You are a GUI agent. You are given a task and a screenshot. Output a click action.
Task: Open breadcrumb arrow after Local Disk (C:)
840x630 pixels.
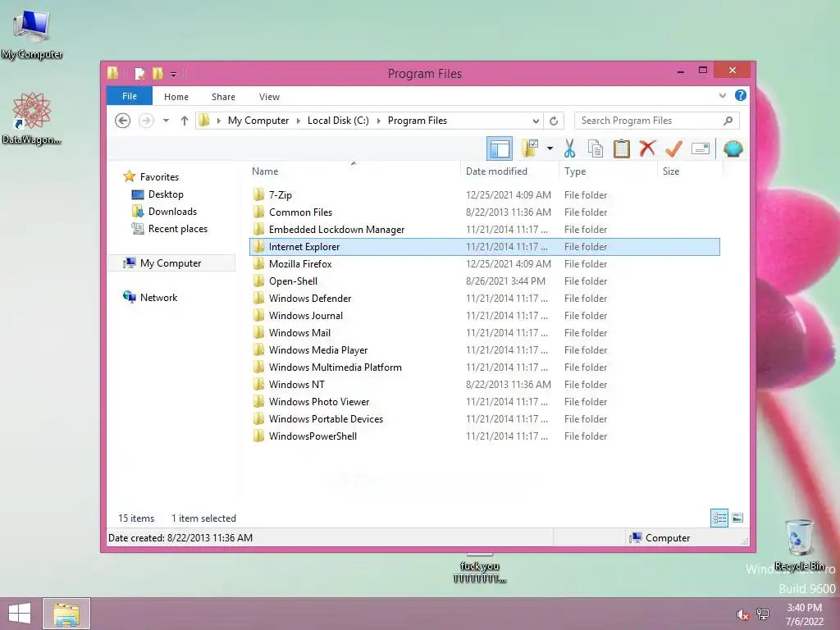tap(379, 121)
